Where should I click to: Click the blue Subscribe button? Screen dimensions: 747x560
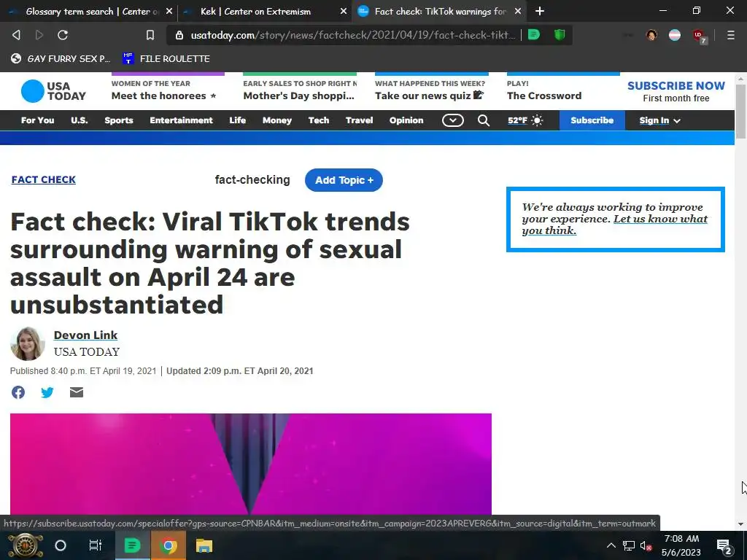(592, 120)
